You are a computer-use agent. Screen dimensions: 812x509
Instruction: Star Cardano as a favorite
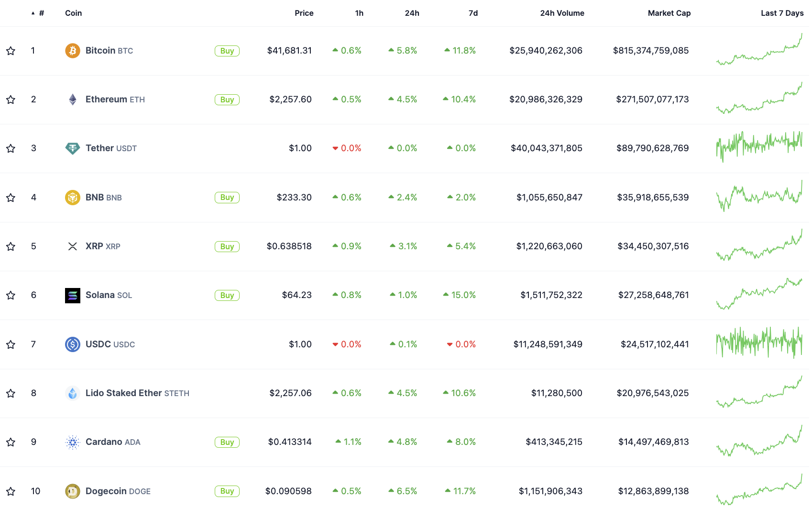coord(11,442)
